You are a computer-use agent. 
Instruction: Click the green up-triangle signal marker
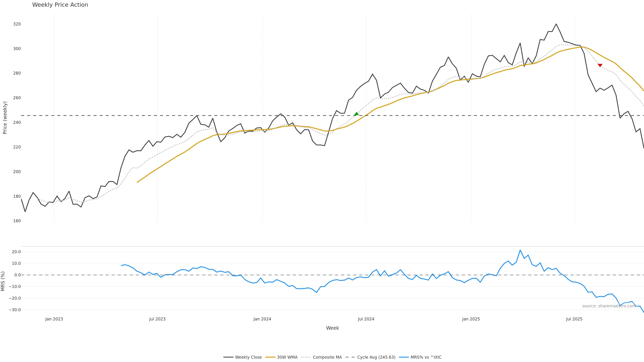357,114
